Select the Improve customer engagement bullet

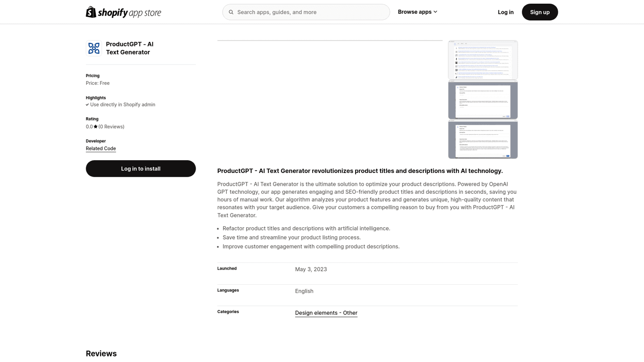click(x=311, y=247)
